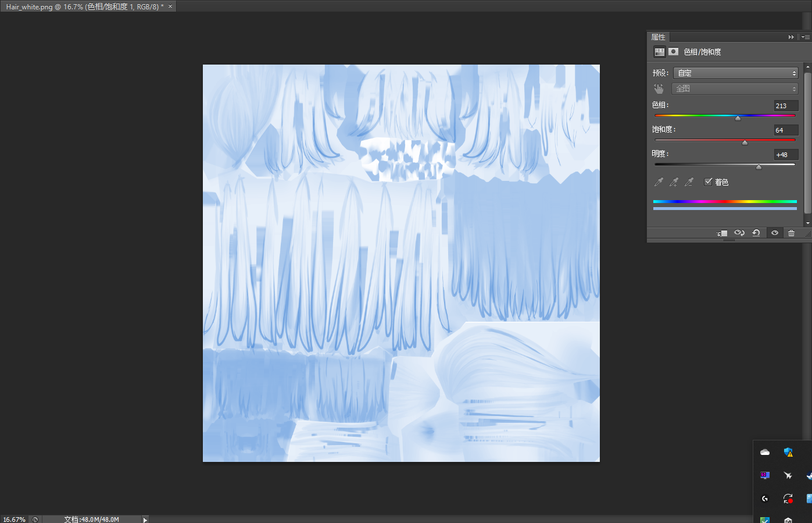Screen dimensions: 812x523
Task: Click the view previous state icon
Action: (x=739, y=233)
